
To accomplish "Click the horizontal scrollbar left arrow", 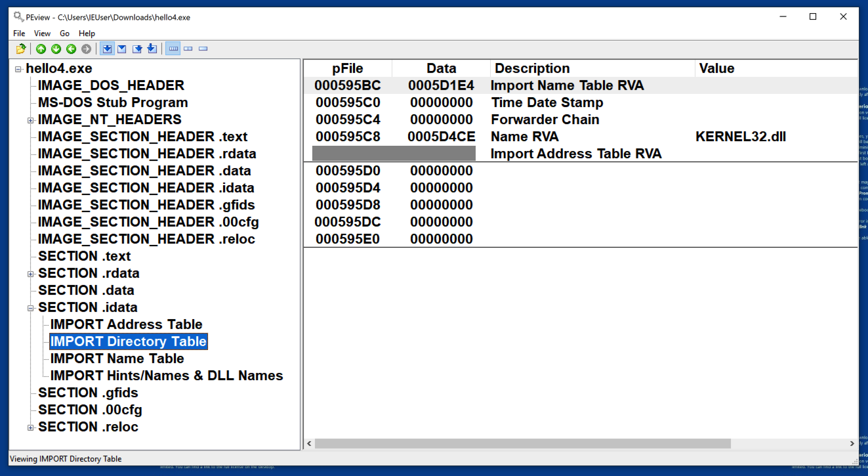I will pos(309,444).
